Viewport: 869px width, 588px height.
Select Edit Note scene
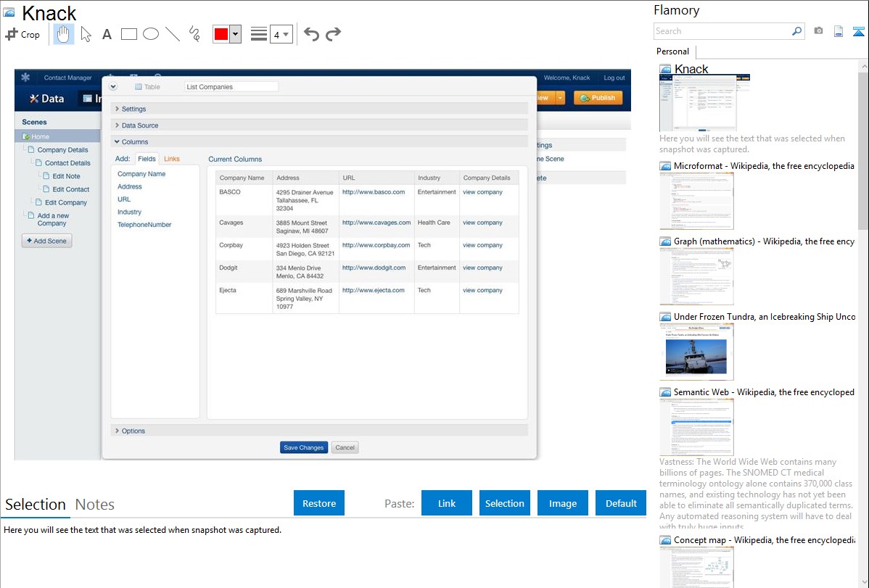66,176
